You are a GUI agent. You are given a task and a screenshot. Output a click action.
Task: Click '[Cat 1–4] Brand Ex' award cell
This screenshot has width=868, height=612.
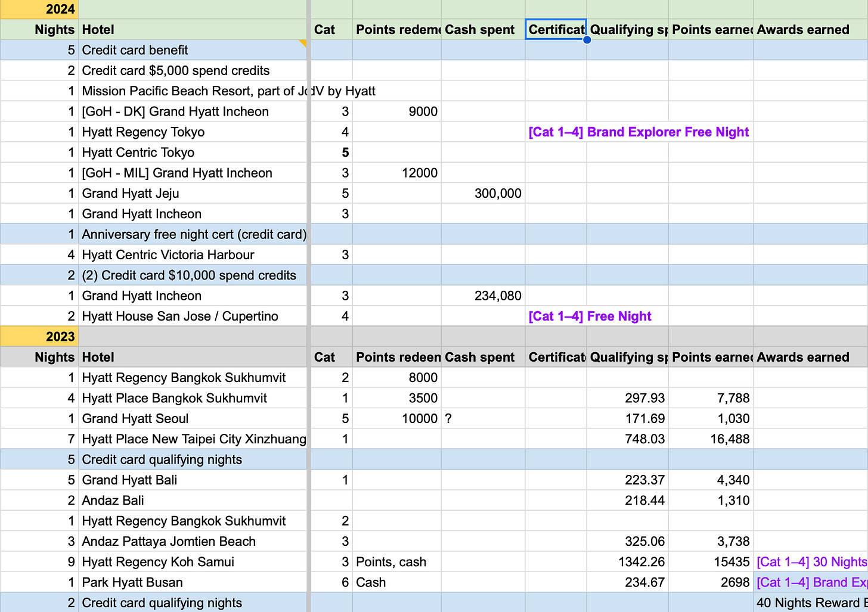811,582
